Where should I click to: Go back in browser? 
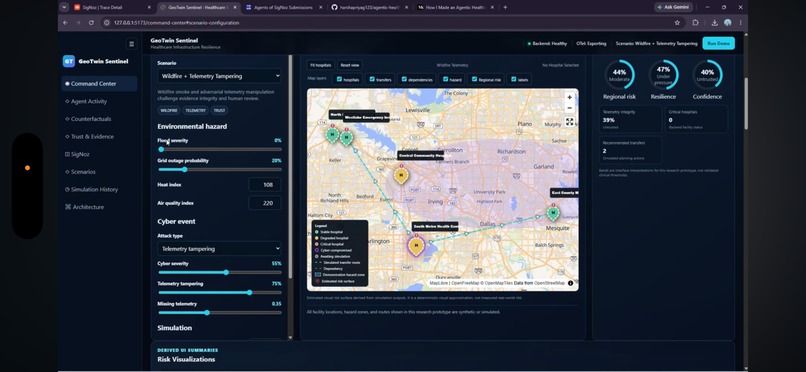[65, 23]
